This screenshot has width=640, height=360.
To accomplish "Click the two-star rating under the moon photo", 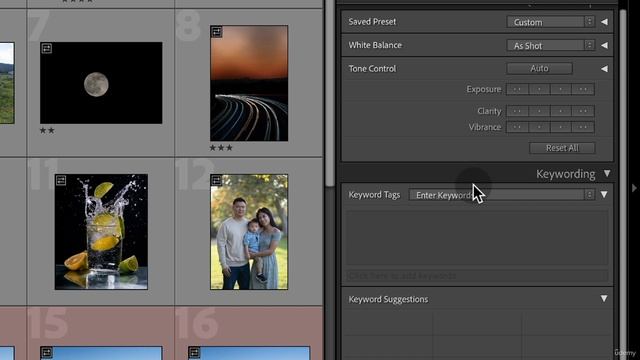I will tap(47, 131).
